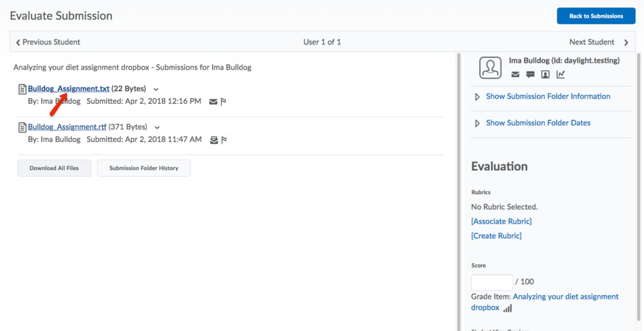Screen dimensions: 644x331
Task: Open dropdown arrow next to Bulldog_Assignment.rtf
Action: click(x=157, y=128)
